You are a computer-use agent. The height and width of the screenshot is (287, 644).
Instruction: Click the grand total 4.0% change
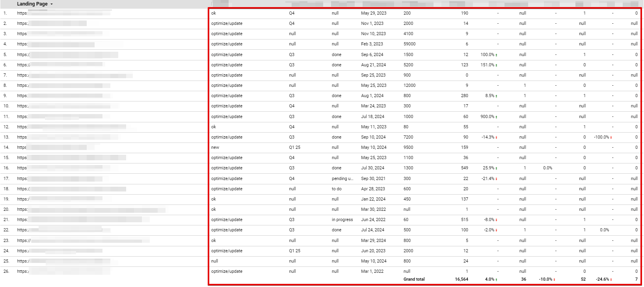490,279
